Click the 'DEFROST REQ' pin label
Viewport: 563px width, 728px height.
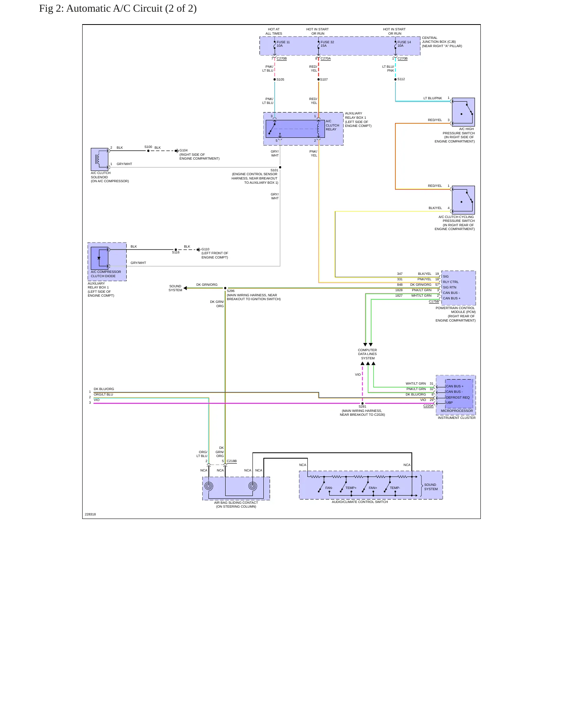(458, 397)
